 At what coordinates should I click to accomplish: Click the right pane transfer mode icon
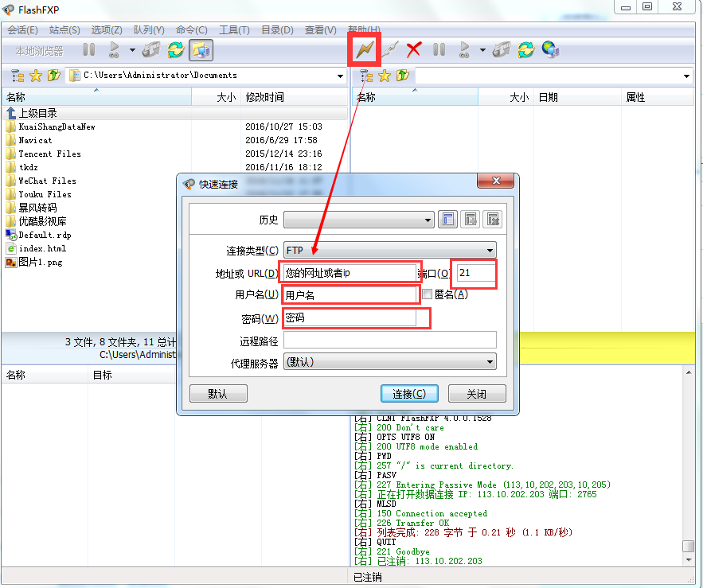502,50
